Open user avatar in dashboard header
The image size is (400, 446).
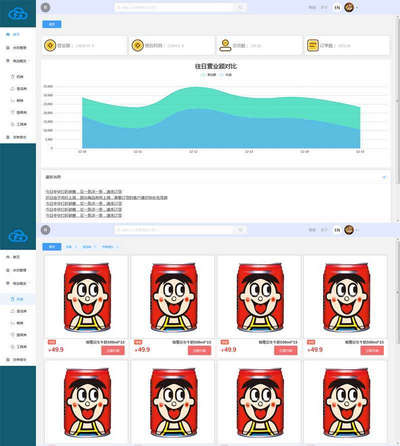349,7
